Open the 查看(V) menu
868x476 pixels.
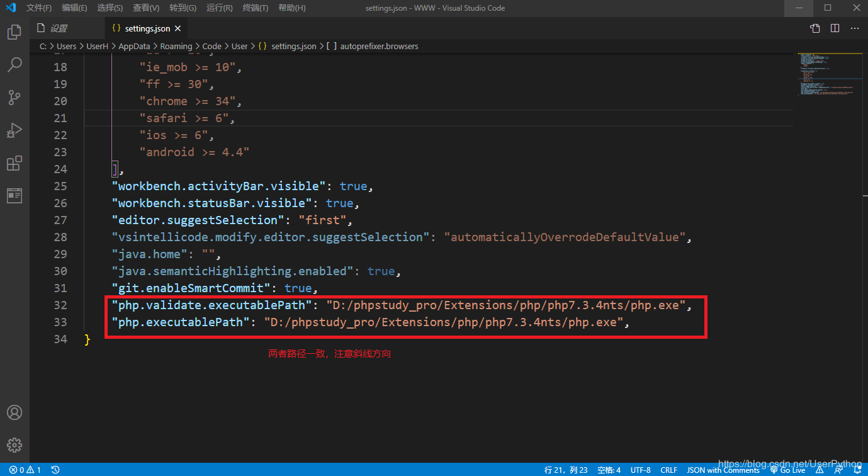146,8
